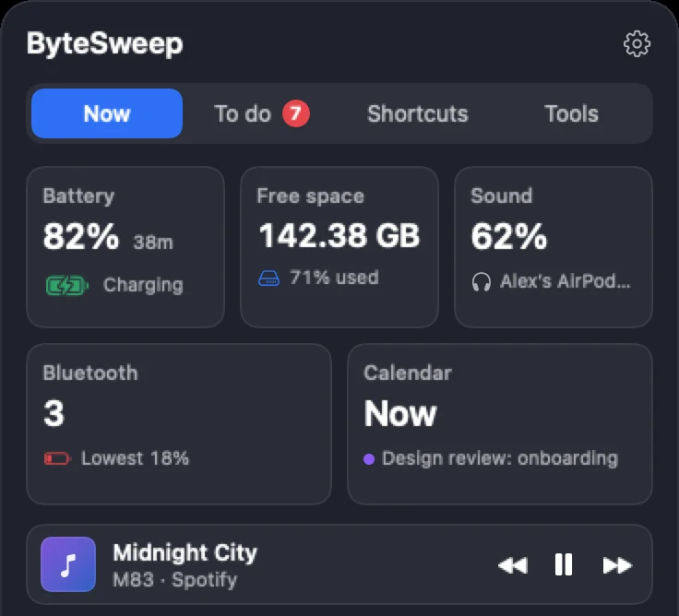Click the Midnight City song title
The width and height of the screenshot is (679, 616).
coord(185,552)
